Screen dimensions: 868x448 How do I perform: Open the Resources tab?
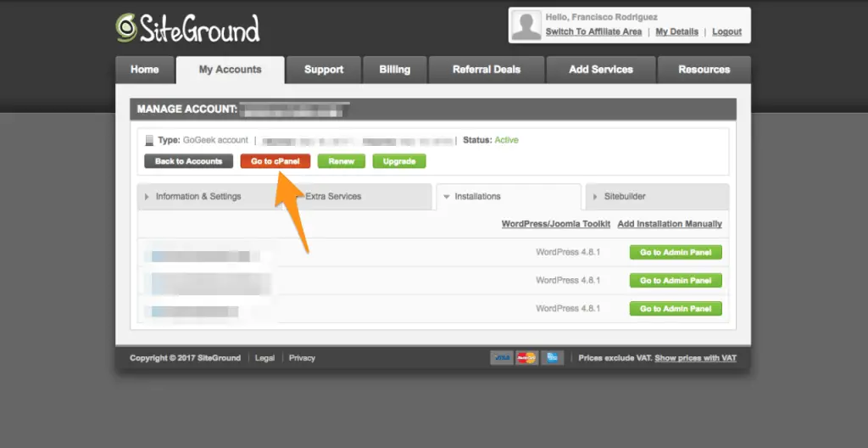704,70
